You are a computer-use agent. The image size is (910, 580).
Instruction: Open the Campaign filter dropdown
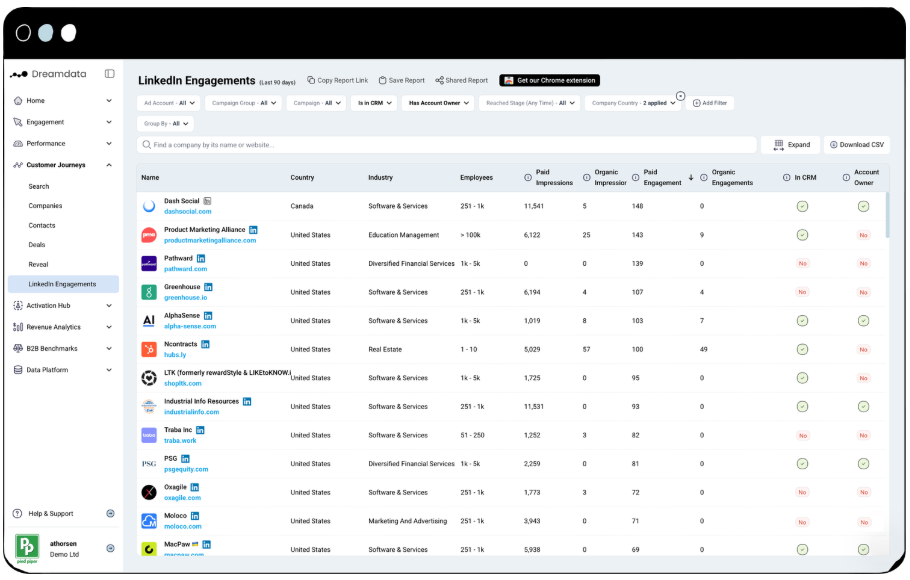(316, 103)
